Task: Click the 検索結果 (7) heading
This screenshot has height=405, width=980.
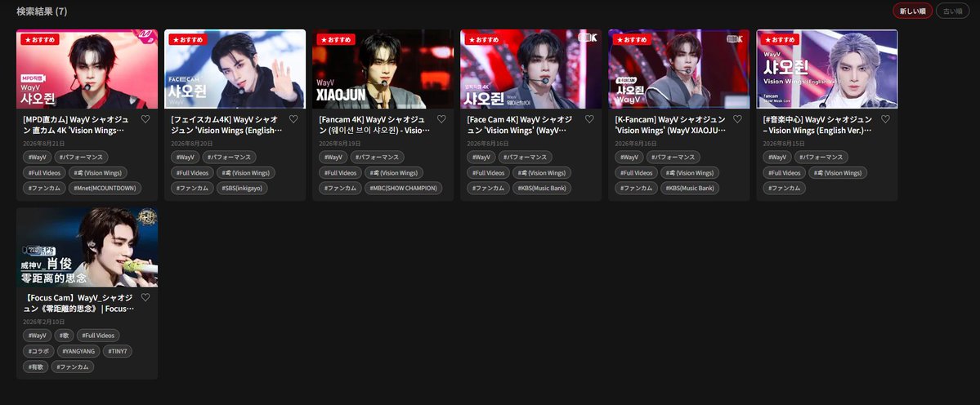Action: tap(42, 11)
